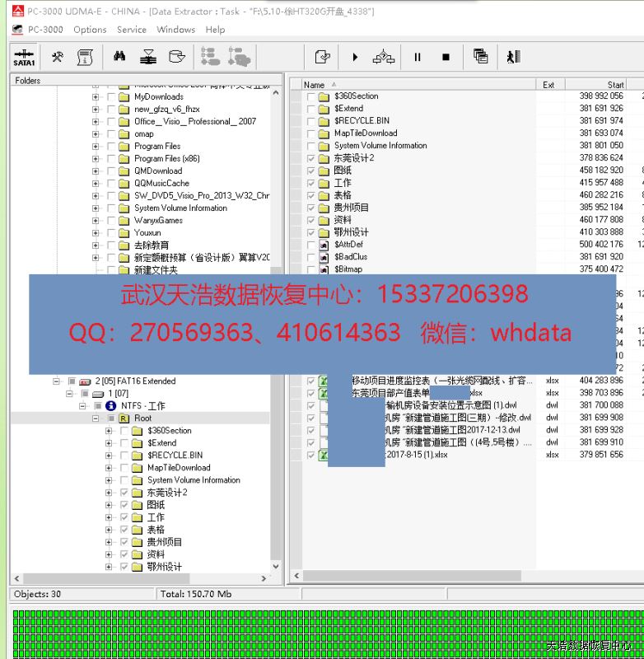Click the Start column header
Viewport: 644px width, 659px height.
click(615, 85)
